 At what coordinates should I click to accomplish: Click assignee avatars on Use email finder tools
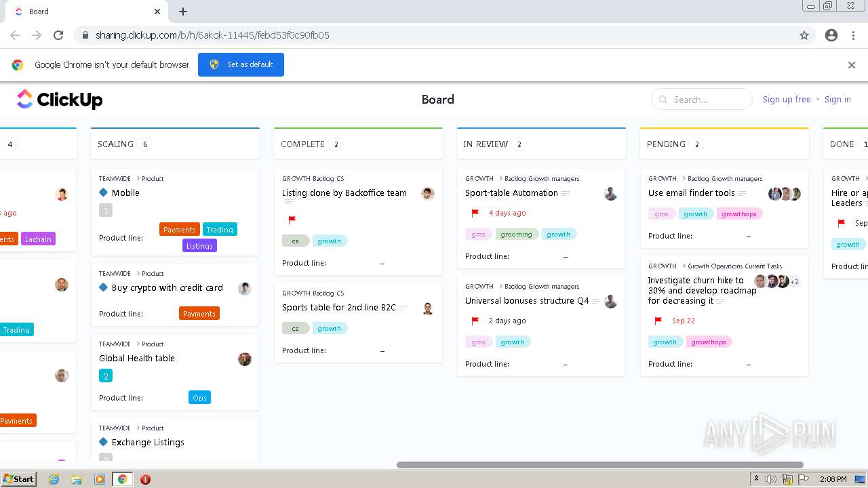tap(785, 194)
